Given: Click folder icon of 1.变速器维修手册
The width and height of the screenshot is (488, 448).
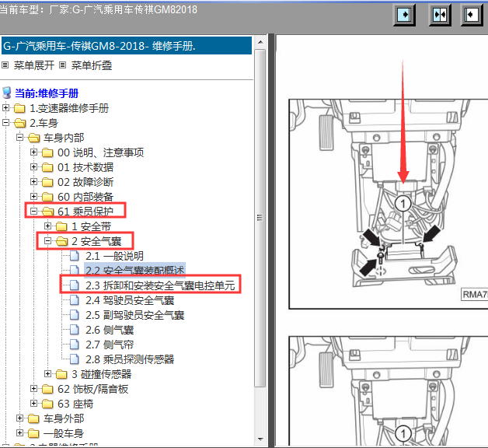Looking at the screenshot, I should tap(19, 108).
